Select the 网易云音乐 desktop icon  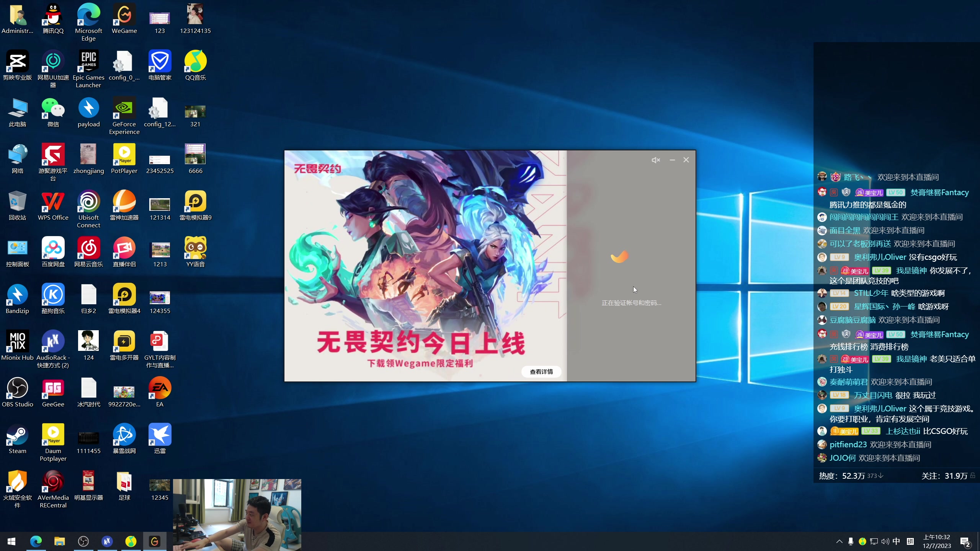point(88,252)
